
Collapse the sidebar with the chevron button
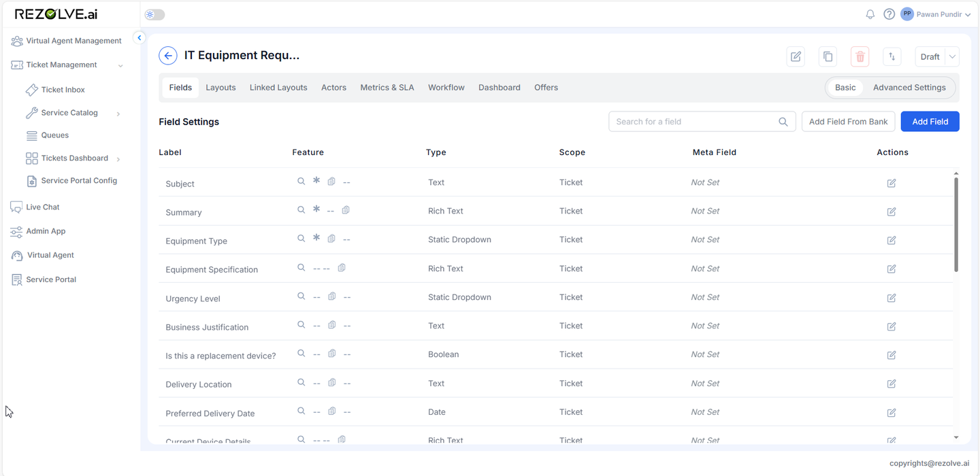click(140, 37)
